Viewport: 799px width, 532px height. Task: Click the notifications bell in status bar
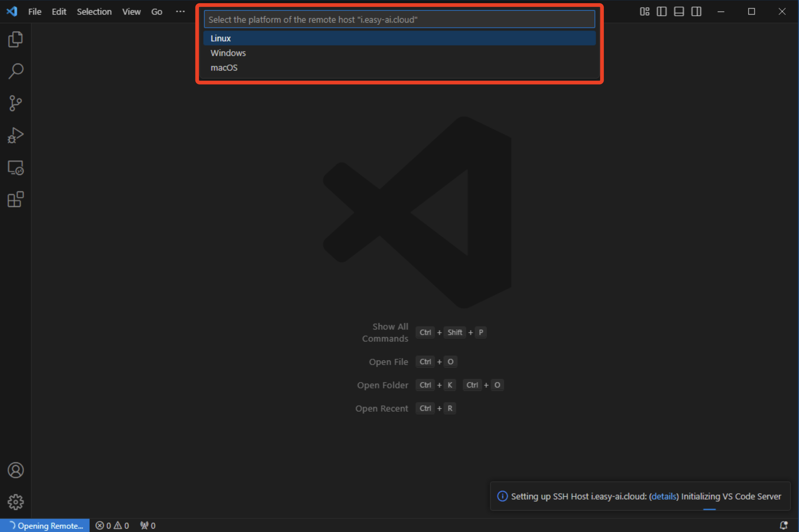784,525
